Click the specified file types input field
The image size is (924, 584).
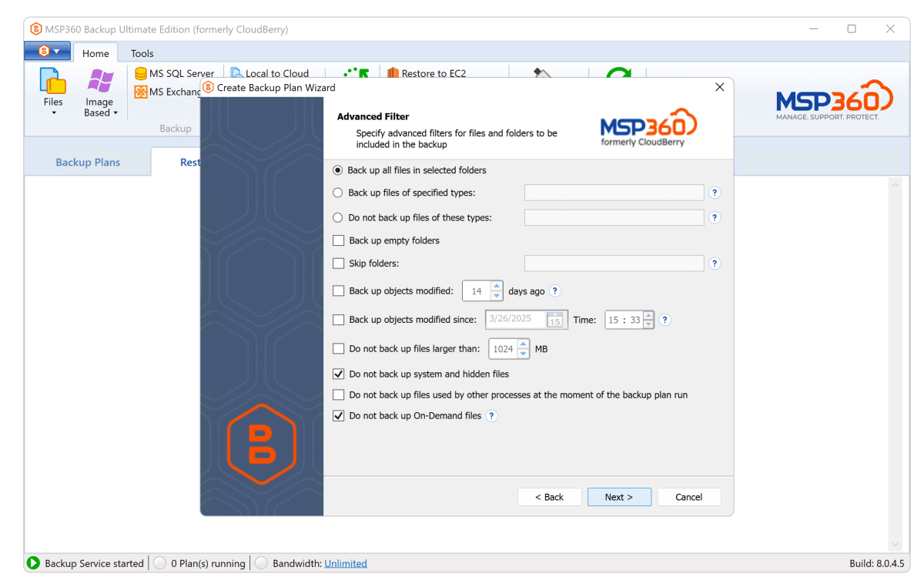click(x=614, y=193)
